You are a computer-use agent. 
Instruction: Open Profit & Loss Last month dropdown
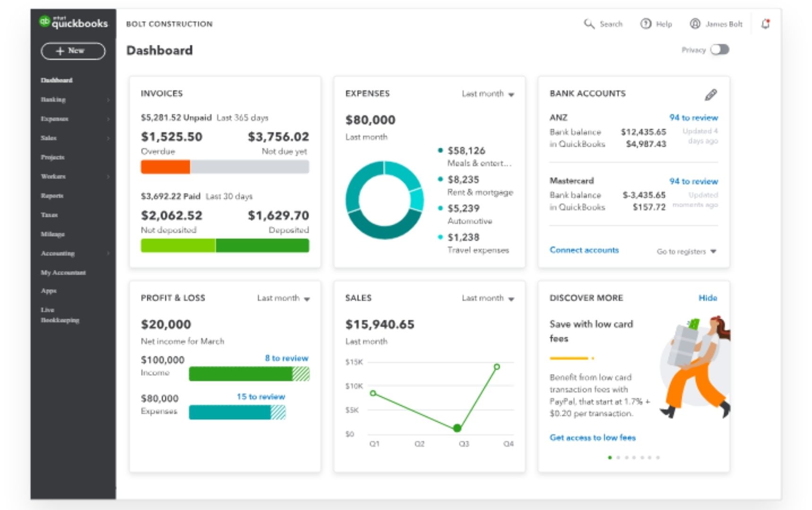coord(283,298)
